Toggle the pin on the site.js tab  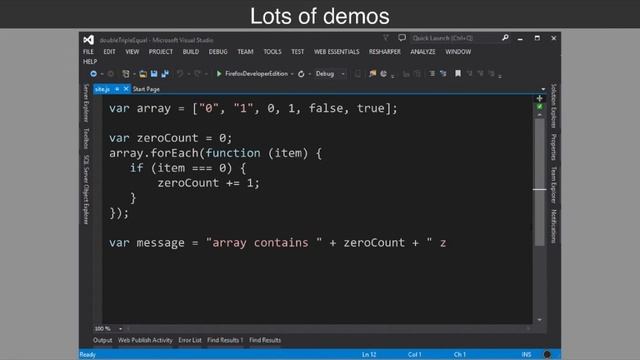point(117,89)
